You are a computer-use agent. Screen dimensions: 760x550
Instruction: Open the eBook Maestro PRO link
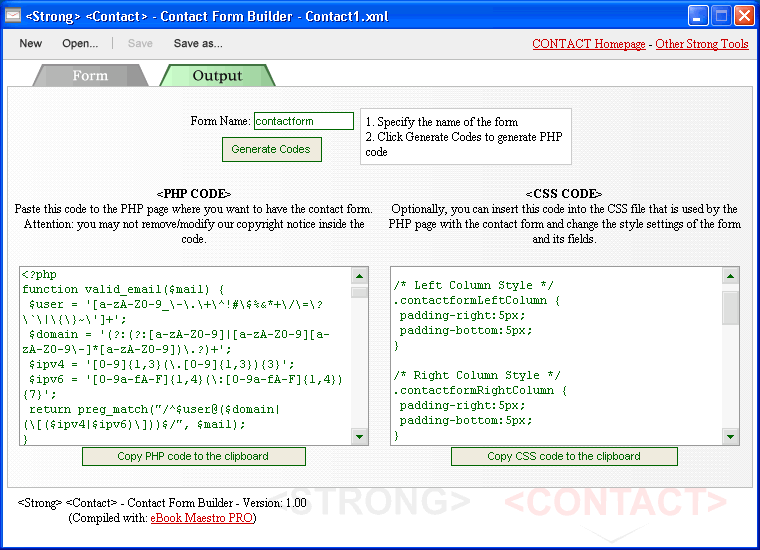tap(202, 518)
